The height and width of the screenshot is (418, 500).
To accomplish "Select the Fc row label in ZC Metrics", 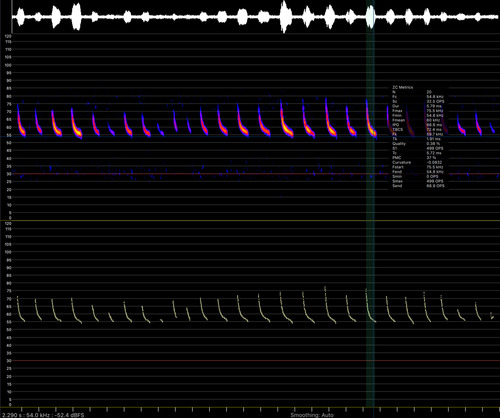I will 395,97.
